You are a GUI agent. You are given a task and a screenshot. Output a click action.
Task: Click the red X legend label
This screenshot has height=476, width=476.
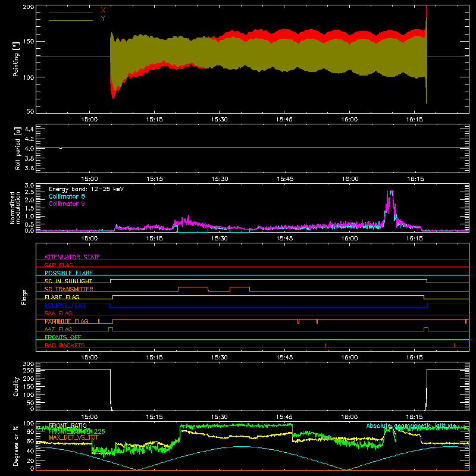pyautogui.click(x=103, y=11)
